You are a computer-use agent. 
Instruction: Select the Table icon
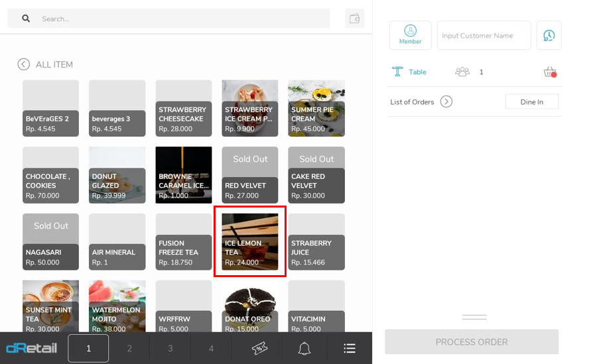point(398,72)
